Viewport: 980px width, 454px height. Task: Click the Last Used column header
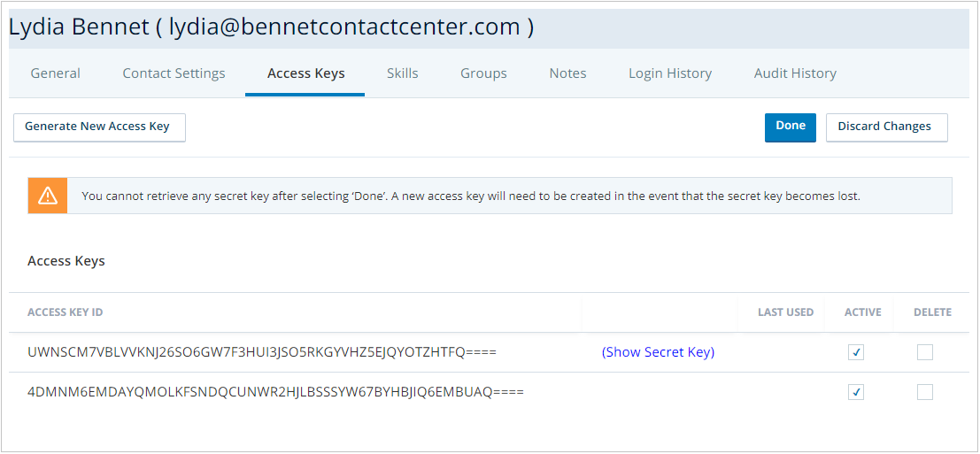[x=785, y=312]
